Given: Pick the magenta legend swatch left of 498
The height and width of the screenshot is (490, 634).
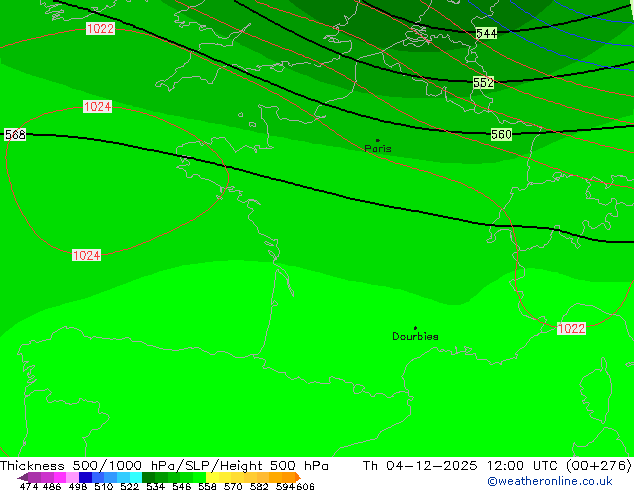Looking at the screenshot, I should 60,477.
